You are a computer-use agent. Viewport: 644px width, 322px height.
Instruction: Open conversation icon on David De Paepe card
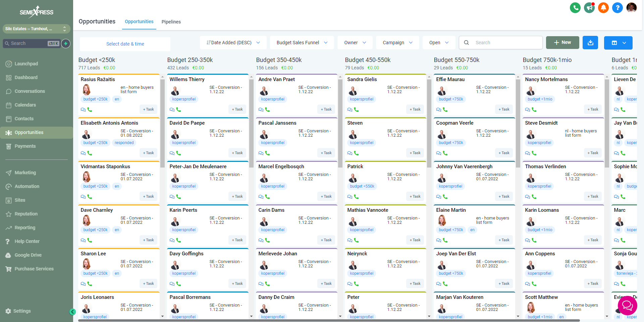click(172, 153)
